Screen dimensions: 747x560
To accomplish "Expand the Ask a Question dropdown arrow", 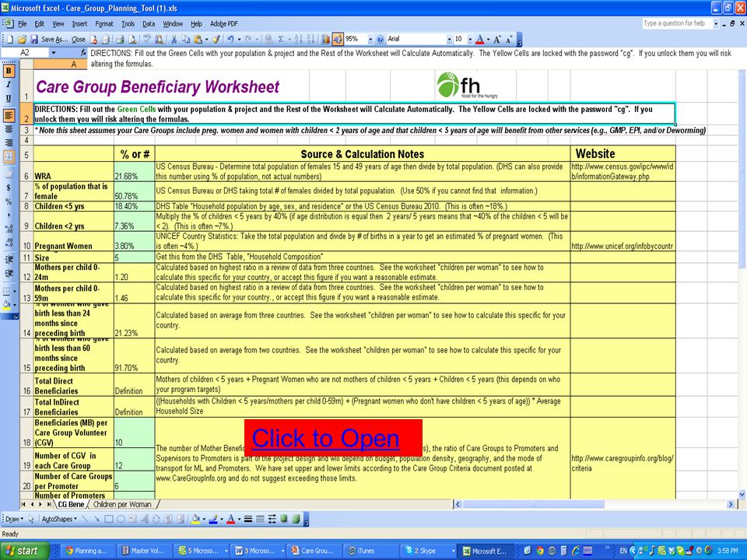I will pyautogui.click(x=716, y=23).
